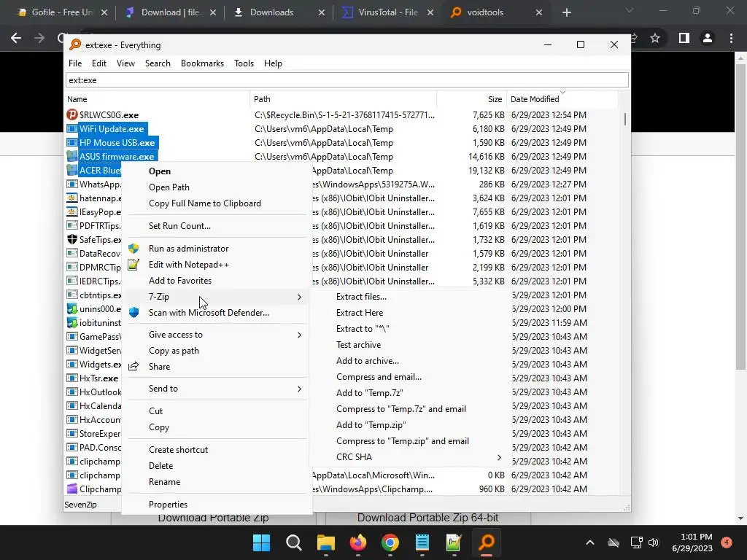Click the HP Mouse USB.exe file icon
Image resolution: width=747 pixels, height=560 pixels.
[x=72, y=142]
